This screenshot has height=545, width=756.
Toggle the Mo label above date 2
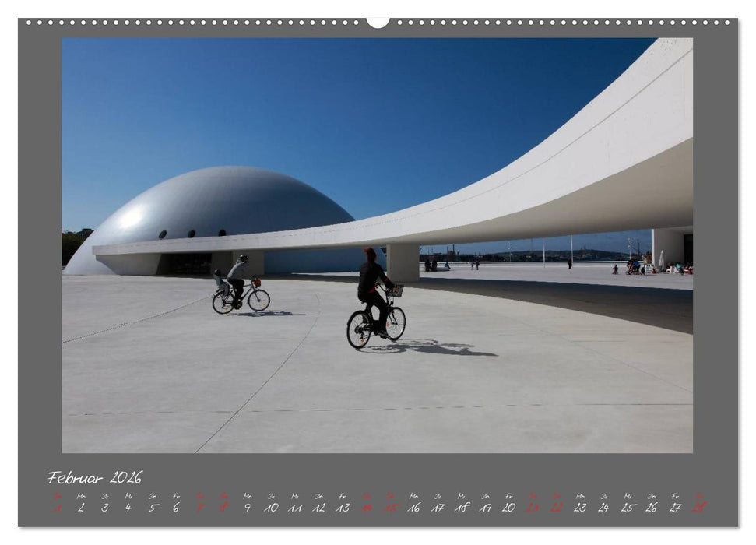(x=80, y=496)
